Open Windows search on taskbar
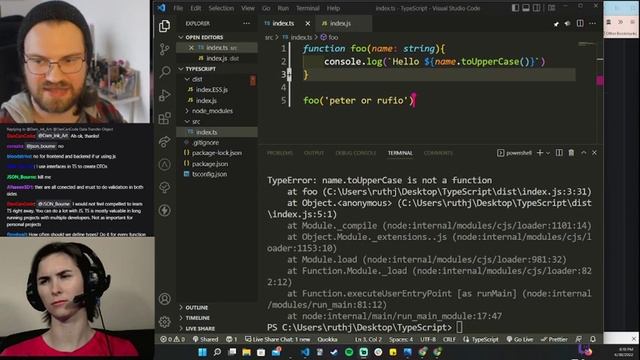Screen dimensions: 640x360 (217, 352)
